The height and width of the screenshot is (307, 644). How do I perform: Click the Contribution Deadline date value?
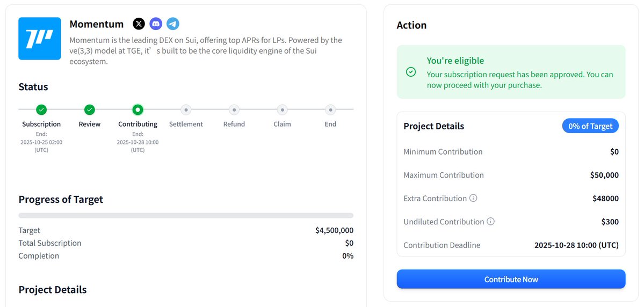click(576, 245)
